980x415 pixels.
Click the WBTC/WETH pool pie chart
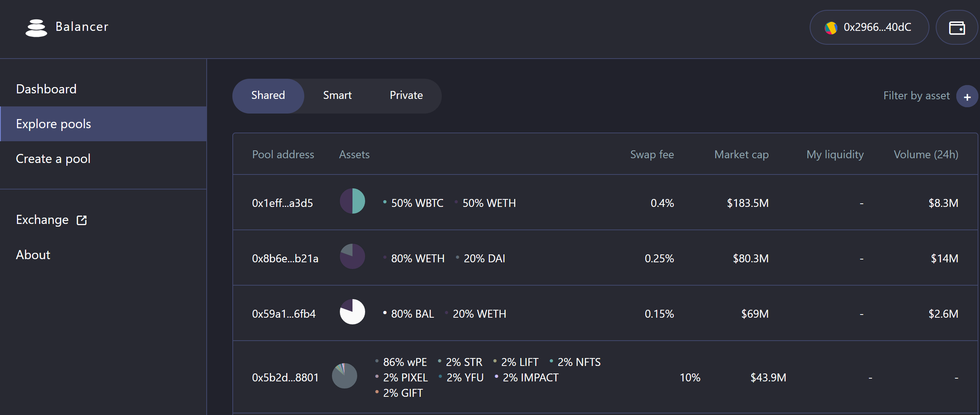coord(352,201)
